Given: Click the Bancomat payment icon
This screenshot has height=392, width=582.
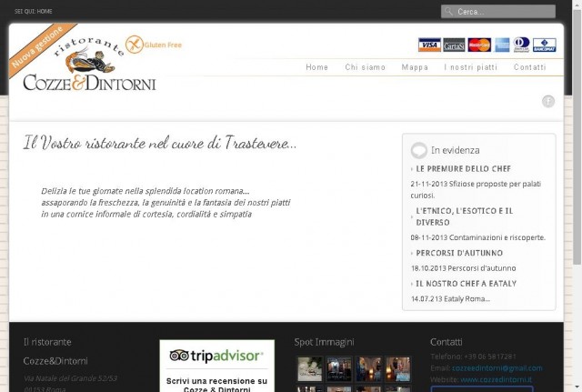Looking at the screenshot, I should [545, 45].
